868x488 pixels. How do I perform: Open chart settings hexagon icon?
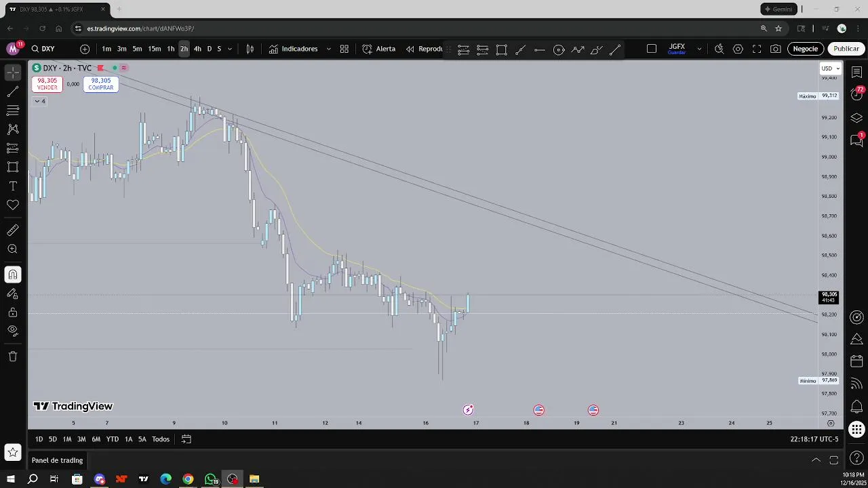(x=738, y=49)
